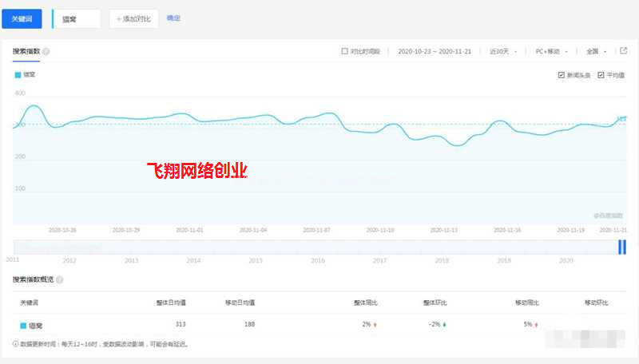Click the help icon beside 搜索指数概览
Viewport: 639px width, 364px height.
coord(59,279)
